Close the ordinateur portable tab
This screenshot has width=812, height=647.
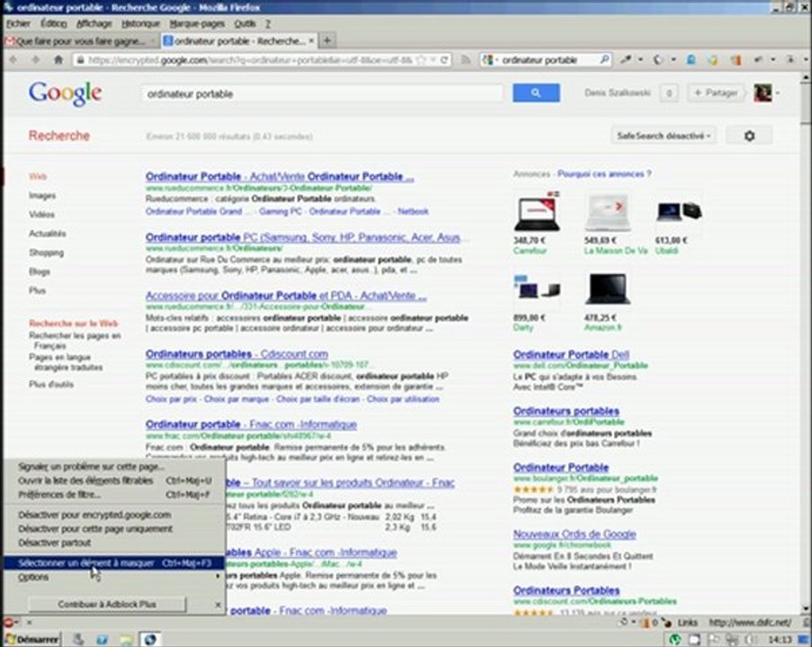(x=311, y=40)
